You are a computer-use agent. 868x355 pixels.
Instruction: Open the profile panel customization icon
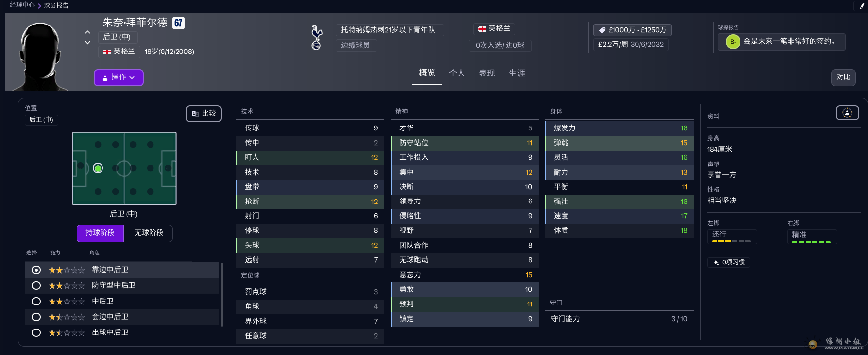click(847, 113)
